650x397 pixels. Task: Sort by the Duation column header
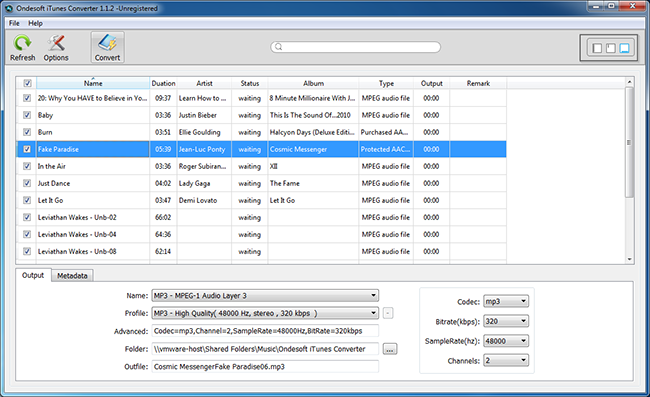(x=163, y=83)
